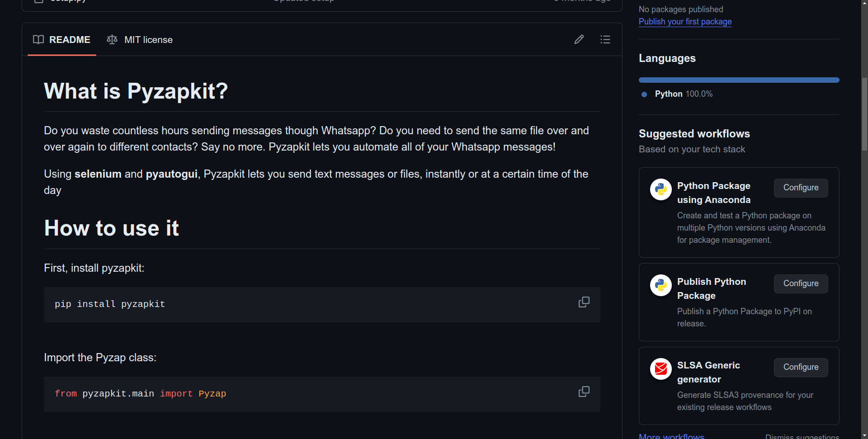Click the MIT license scales icon

112,40
